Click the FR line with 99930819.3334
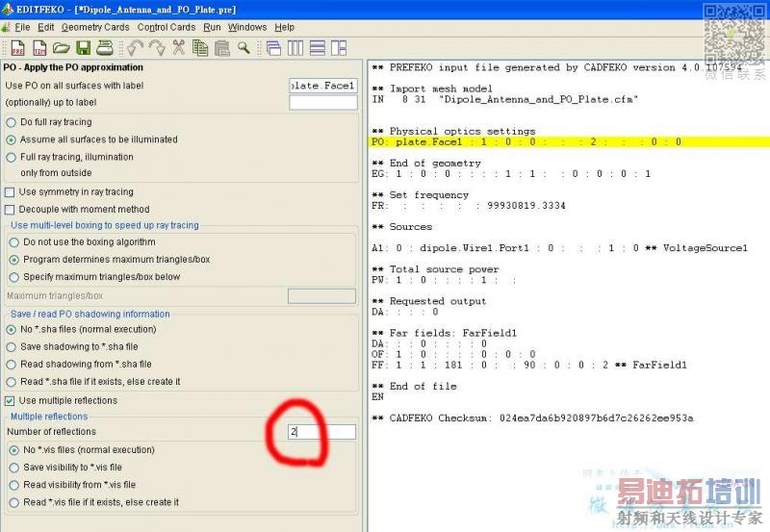The width and height of the screenshot is (770, 532). click(469, 206)
